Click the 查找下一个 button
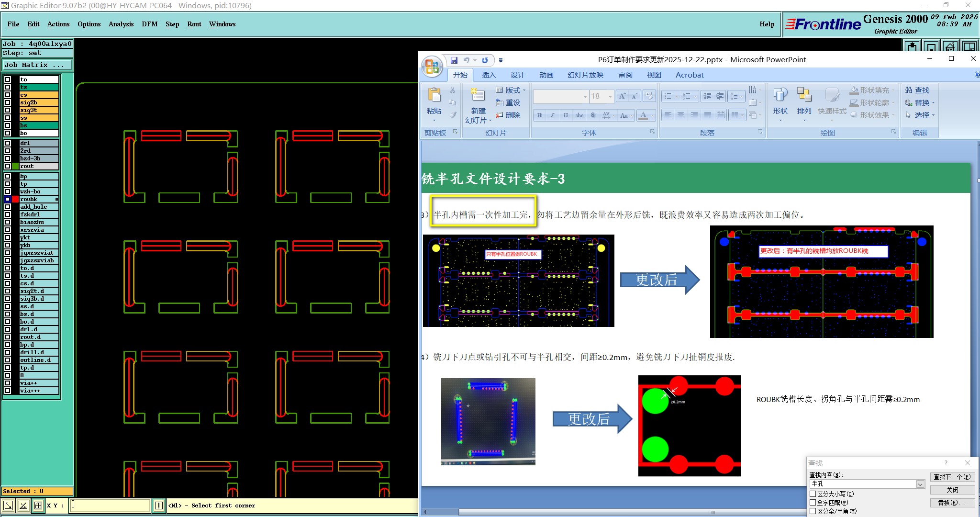The image size is (980, 517). click(952, 477)
